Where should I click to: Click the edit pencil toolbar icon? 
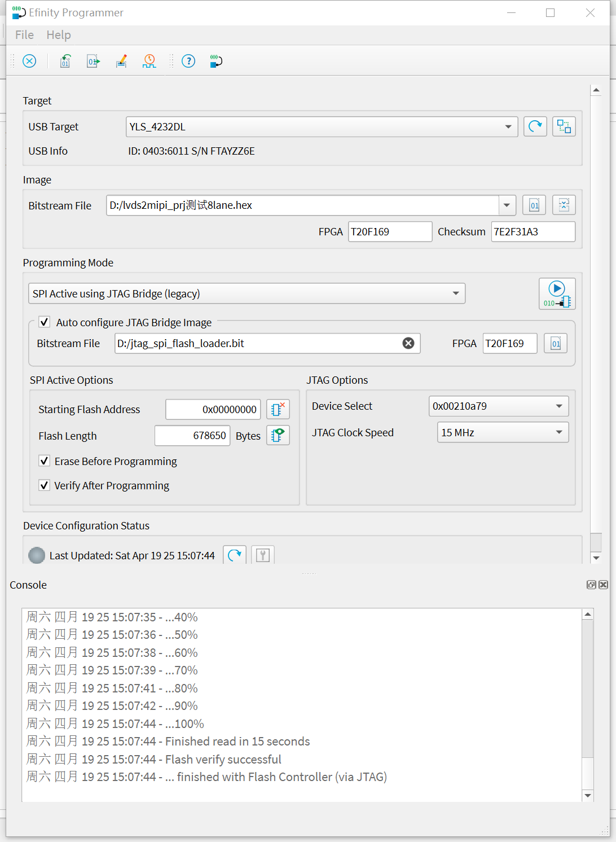pos(121,61)
